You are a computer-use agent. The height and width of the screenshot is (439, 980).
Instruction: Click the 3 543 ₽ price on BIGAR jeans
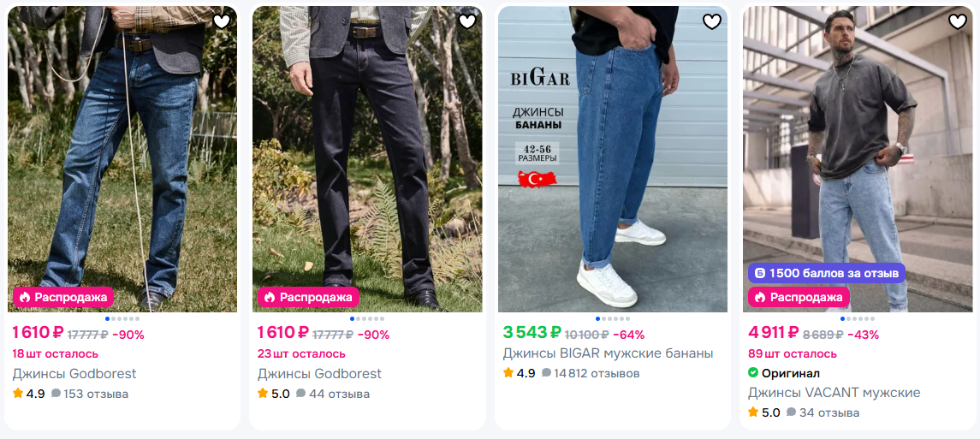click(x=531, y=334)
